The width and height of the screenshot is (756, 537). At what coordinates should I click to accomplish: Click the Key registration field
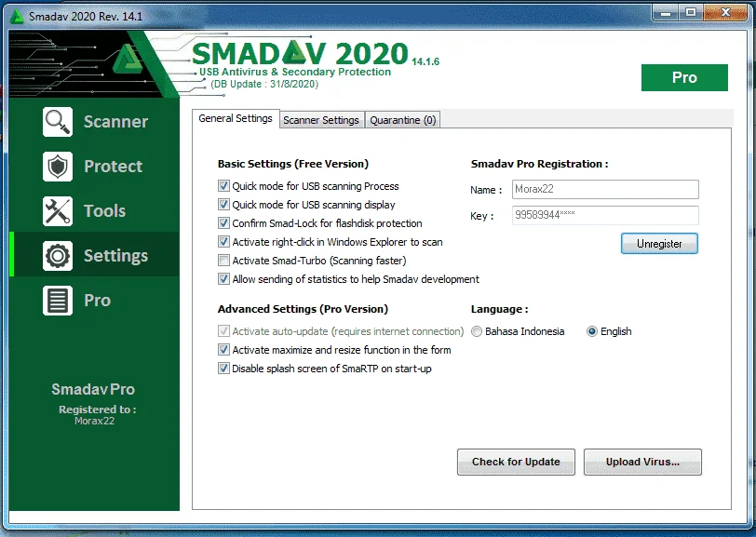click(605, 215)
